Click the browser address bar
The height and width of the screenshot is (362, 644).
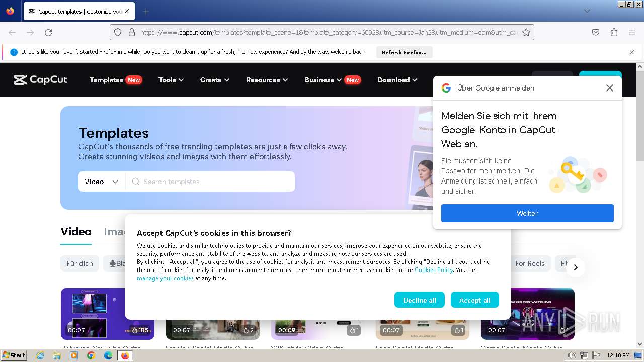point(322,32)
